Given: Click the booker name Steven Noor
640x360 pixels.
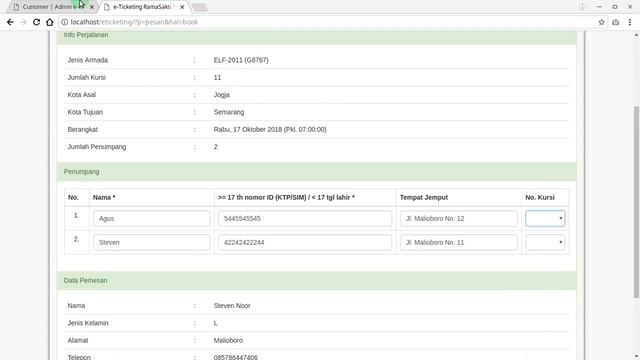Looking at the screenshot, I should coord(232,306).
